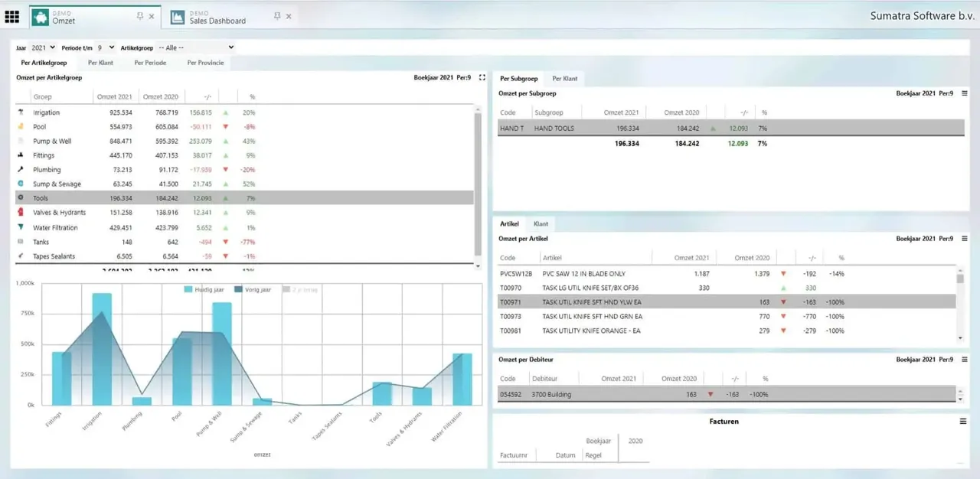Close the Omzet tab
980x479 pixels.
coord(152,16)
